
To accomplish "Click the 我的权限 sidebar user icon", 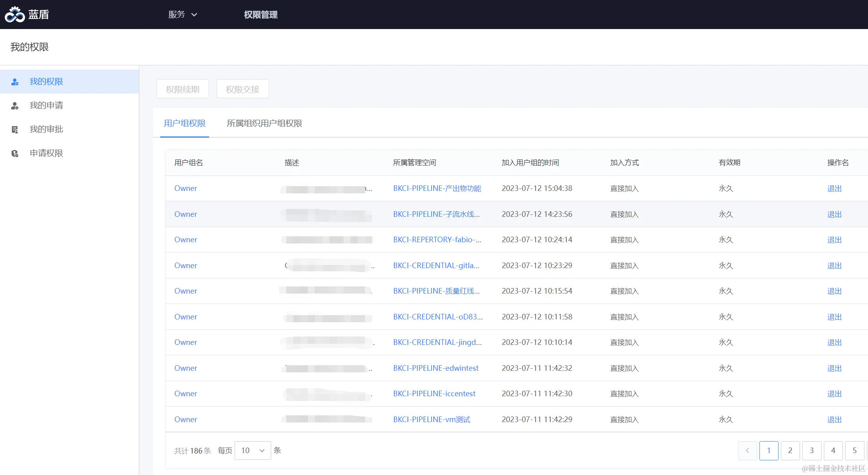I will tap(15, 82).
